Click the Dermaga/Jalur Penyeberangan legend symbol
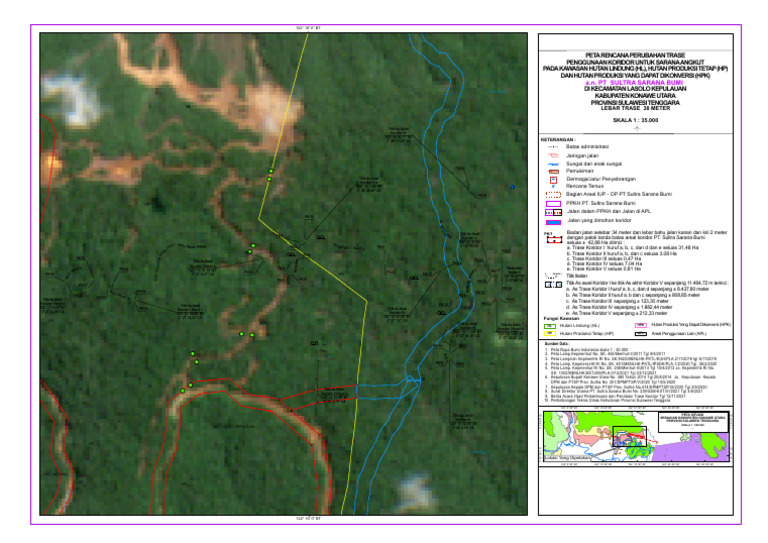Screen dimensions: 768x543 (553, 179)
